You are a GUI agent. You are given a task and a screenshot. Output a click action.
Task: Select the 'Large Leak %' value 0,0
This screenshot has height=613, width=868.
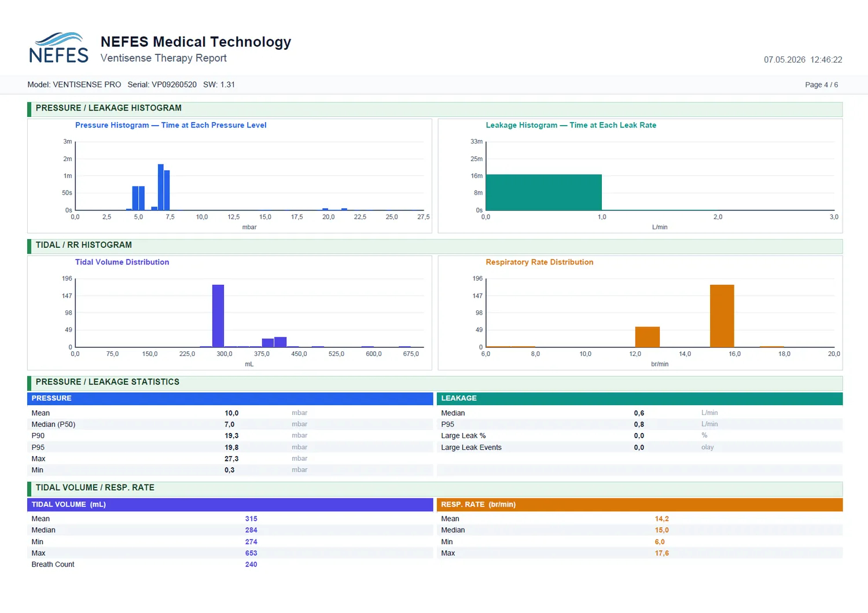[x=639, y=436]
